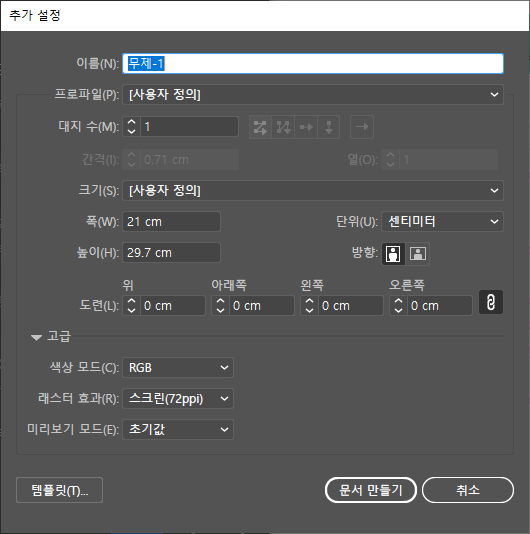Click the 오른쪽 right bleed stepper

398,305
